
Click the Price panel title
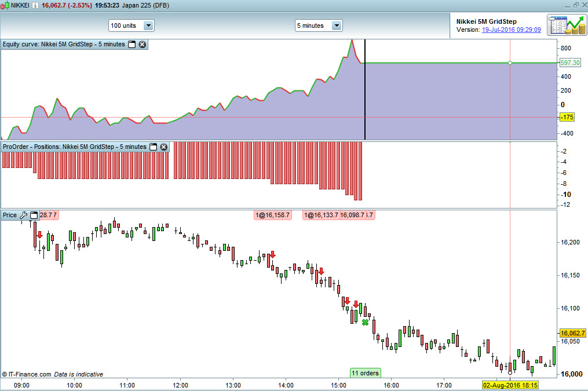click(x=10, y=215)
